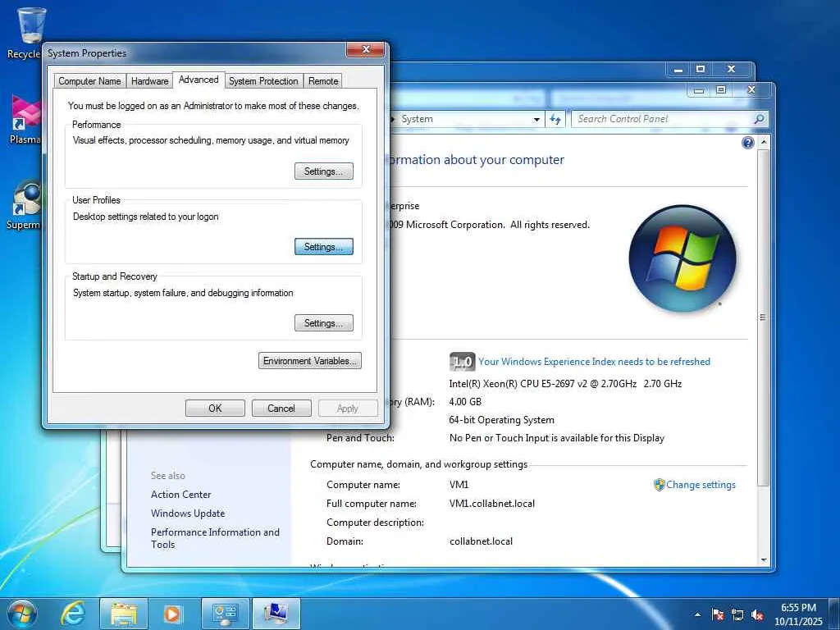Click System window scrollbar down arrow

click(764, 559)
